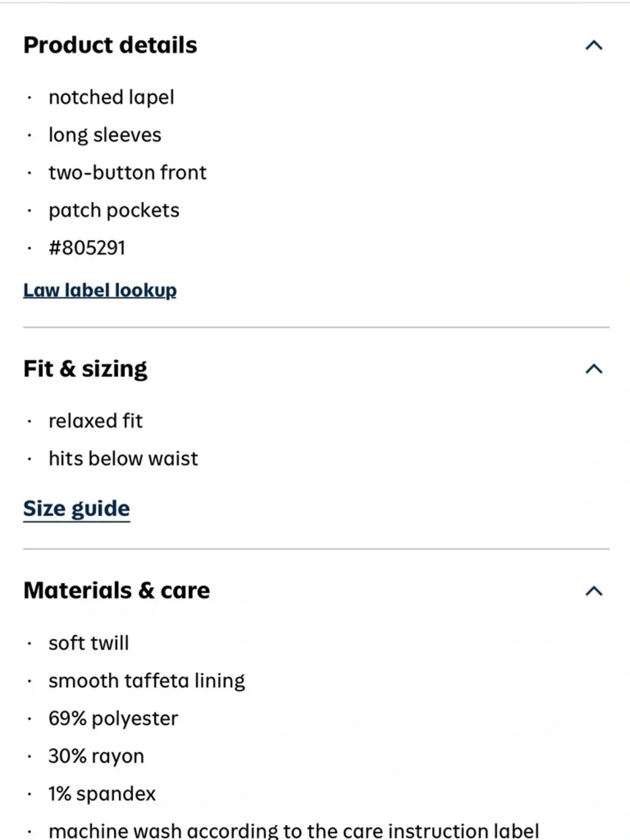Viewport: 630px width, 840px height.
Task: Click the long sleeves list item
Action: coord(105,135)
